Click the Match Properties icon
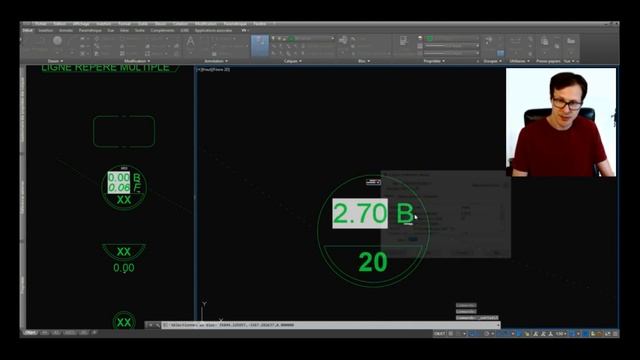 (403, 41)
